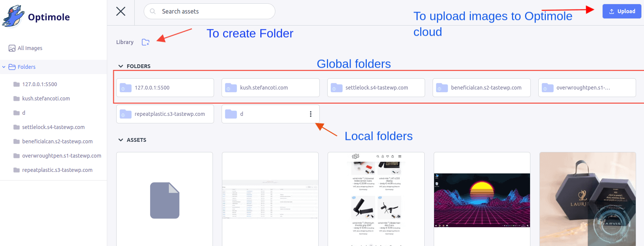
Task: Open the three-dot menu for folder d
Action: [310, 114]
